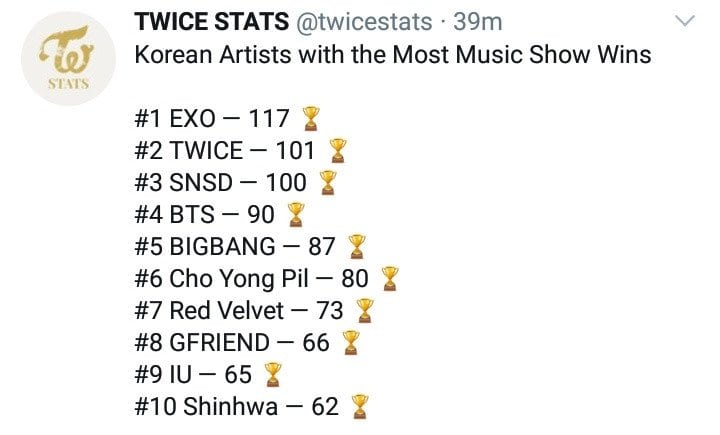Click the trophy beside Shinhwa 62
The height and width of the screenshot is (435, 720).
(359, 407)
